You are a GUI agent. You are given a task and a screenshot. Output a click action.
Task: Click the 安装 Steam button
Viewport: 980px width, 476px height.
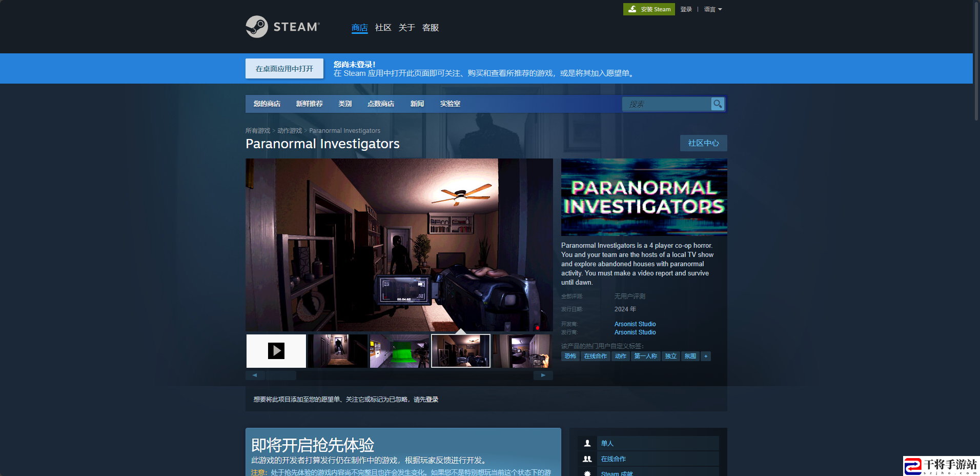pos(649,9)
